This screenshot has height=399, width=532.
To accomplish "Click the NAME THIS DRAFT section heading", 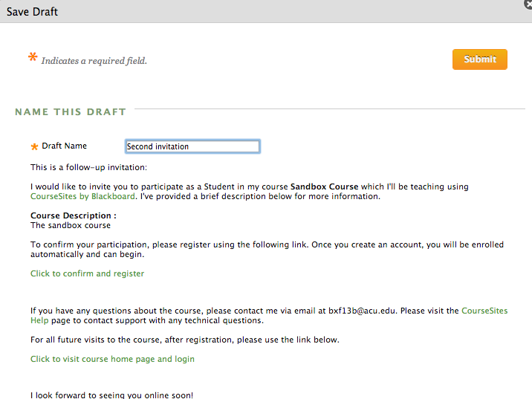I will (x=71, y=112).
